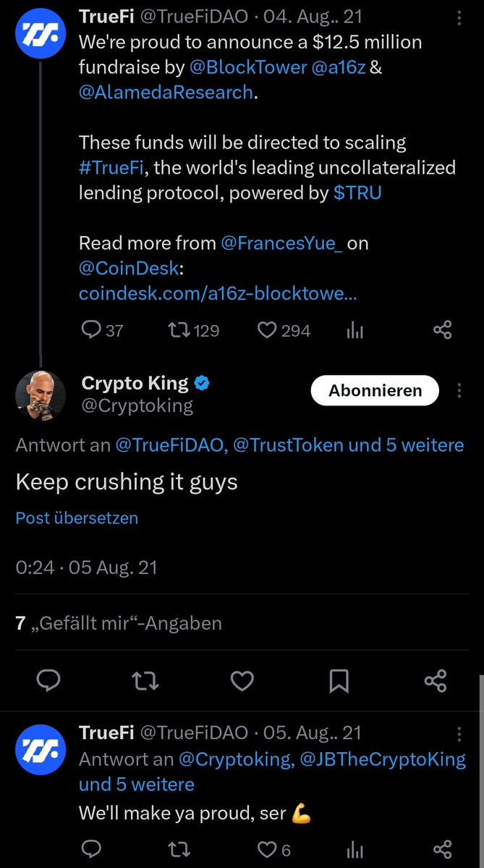Screen dimensions: 484x868
Task: View the 7 "Gefällt mir"-Angaben list
Action: coord(119,623)
